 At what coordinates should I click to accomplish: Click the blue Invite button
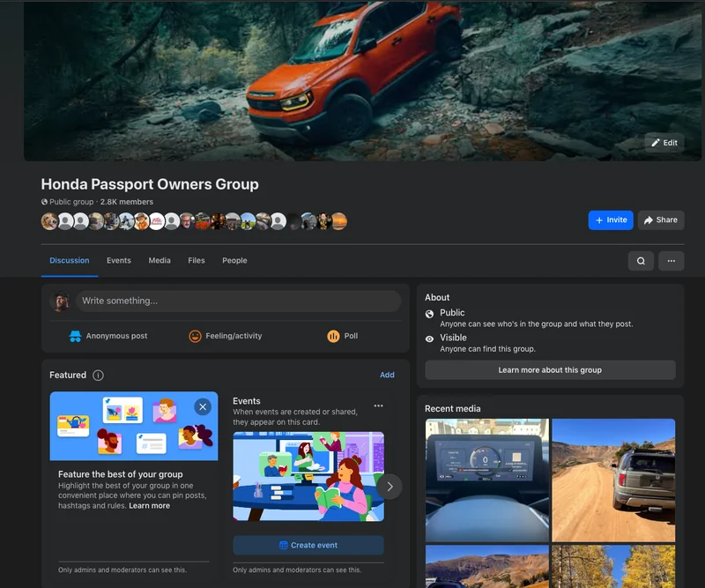point(611,220)
